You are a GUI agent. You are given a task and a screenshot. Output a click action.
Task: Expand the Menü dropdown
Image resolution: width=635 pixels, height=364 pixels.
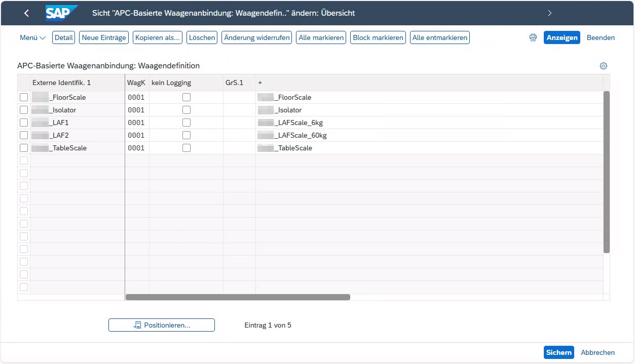click(32, 37)
